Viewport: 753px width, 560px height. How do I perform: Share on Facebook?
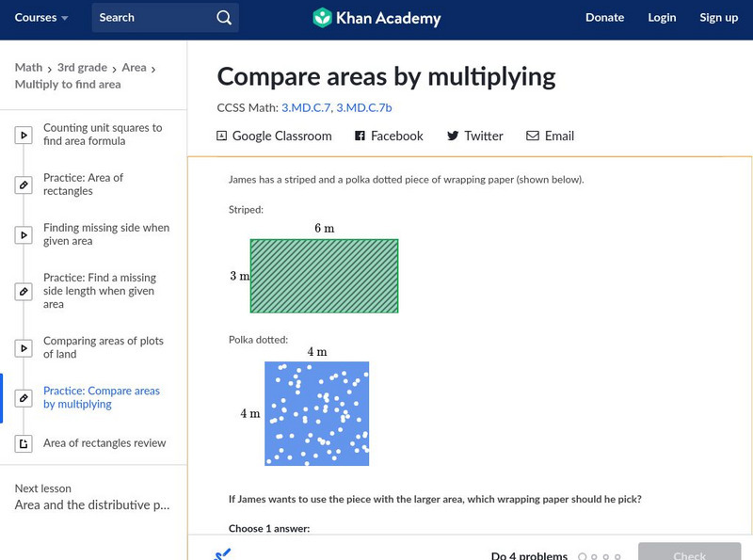pyautogui.click(x=389, y=136)
